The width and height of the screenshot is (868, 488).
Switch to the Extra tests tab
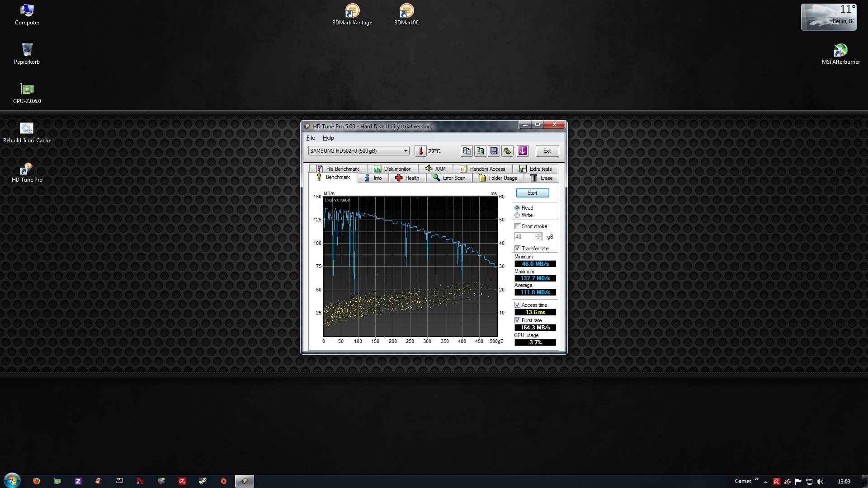(x=536, y=169)
